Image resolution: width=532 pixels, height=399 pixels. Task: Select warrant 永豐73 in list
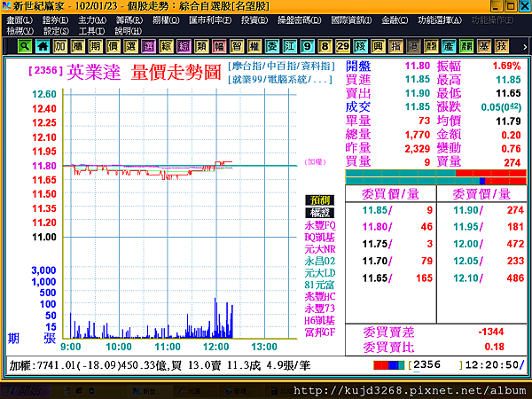tap(320, 309)
